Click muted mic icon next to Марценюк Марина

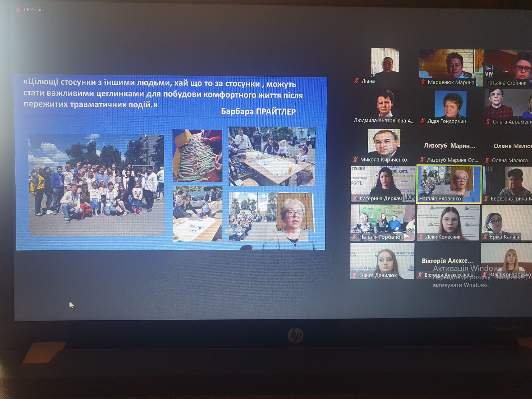click(x=423, y=82)
